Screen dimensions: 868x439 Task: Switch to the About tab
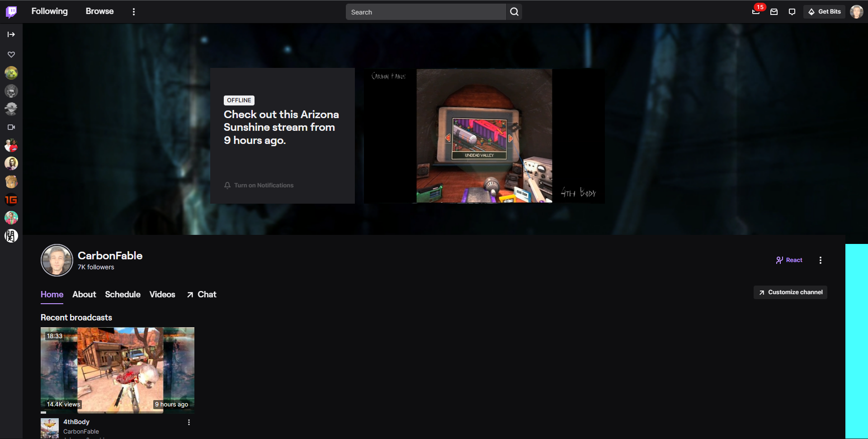[84, 295]
